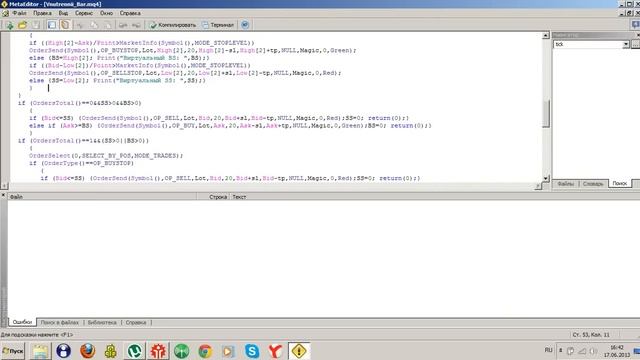Redo edit via toolbar icon

tap(136, 25)
